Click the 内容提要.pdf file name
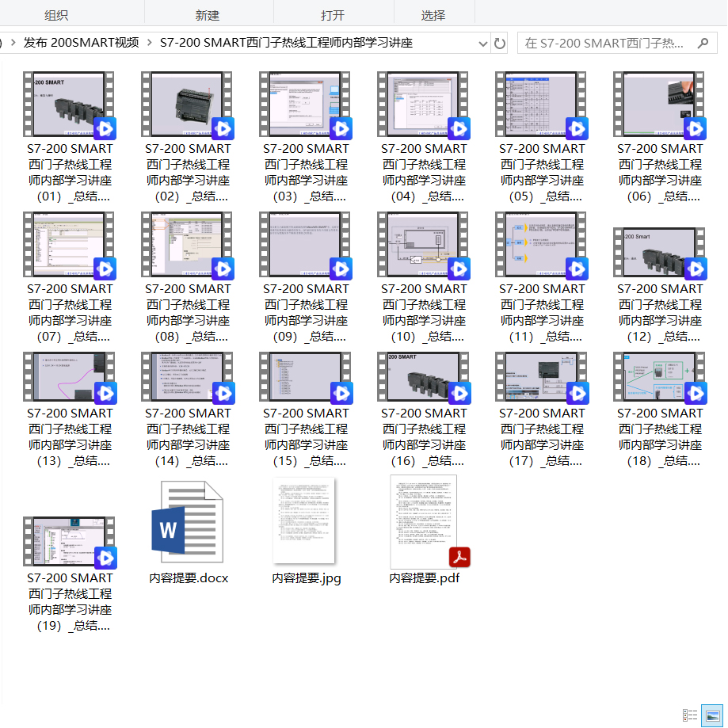 (x=425, y=578)
